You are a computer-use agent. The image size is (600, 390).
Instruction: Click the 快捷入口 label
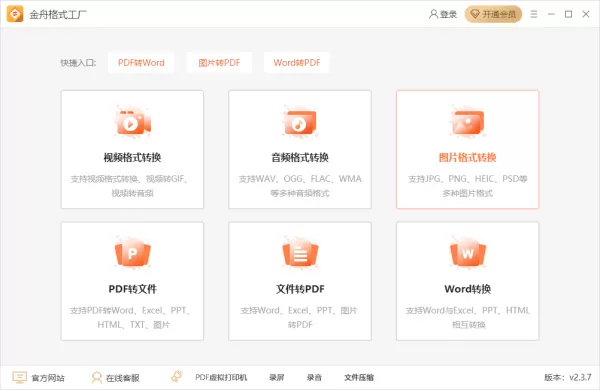[78, 63]
